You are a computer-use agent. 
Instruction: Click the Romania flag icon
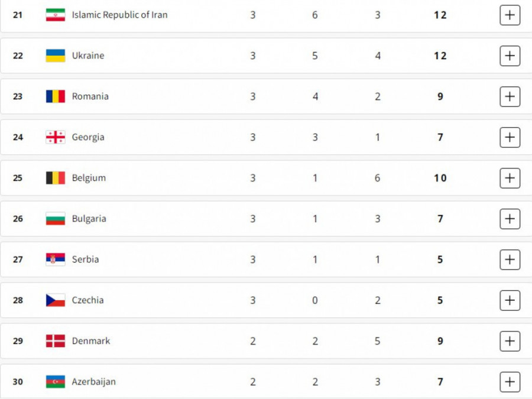click(x=56, y=96)
